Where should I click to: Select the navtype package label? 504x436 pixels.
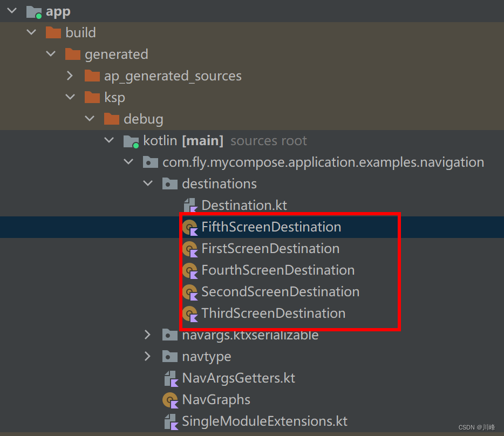pos(207,357)
